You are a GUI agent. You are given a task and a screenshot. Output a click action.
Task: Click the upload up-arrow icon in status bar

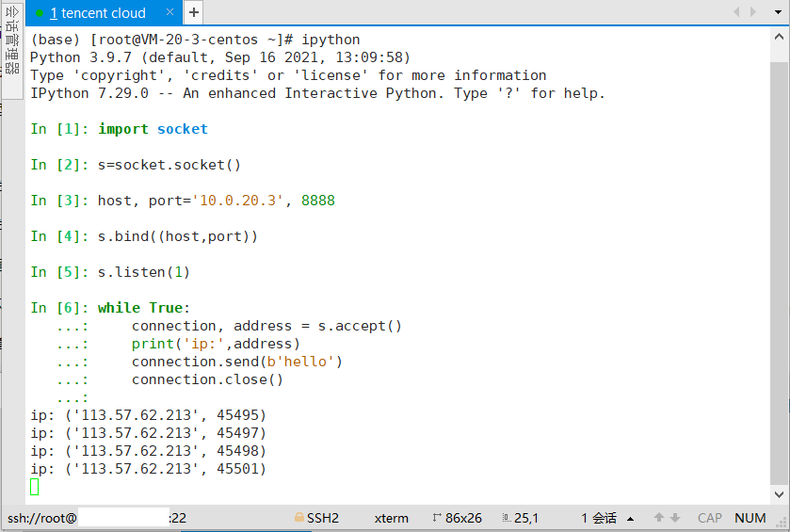click(658, 517)
